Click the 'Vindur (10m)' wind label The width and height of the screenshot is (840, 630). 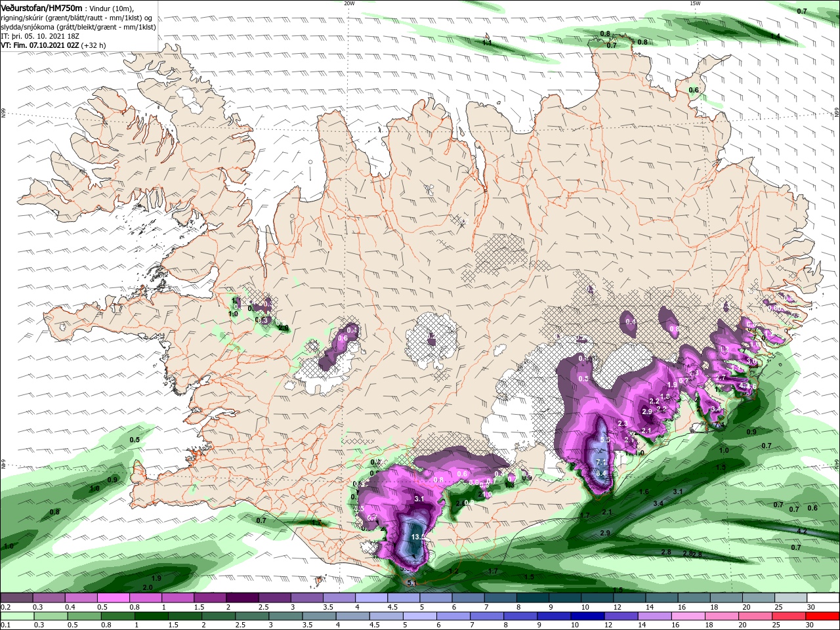[x=112, y=9]
